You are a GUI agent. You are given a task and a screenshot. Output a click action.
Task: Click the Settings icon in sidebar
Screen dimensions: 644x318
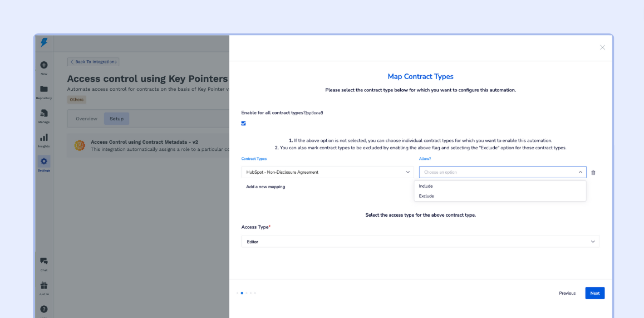point(44,162)
